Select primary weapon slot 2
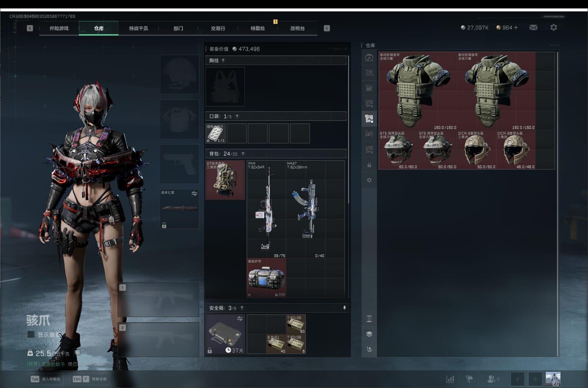This screenshot has height=388, width=588. point(158,339)
